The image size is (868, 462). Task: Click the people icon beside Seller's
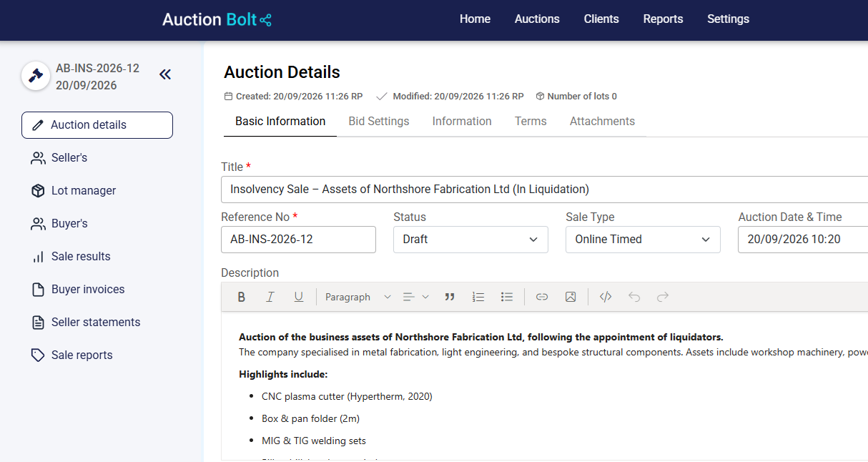click(38, 158)
